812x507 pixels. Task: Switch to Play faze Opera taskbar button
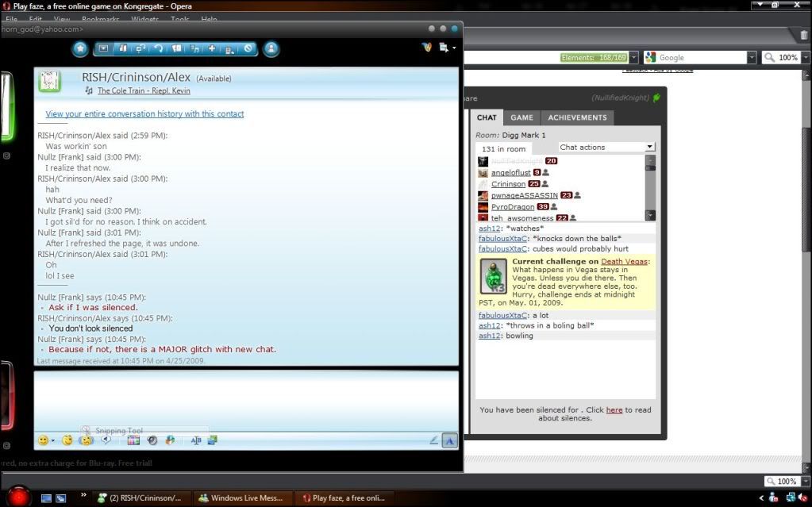tap(345, 497)
